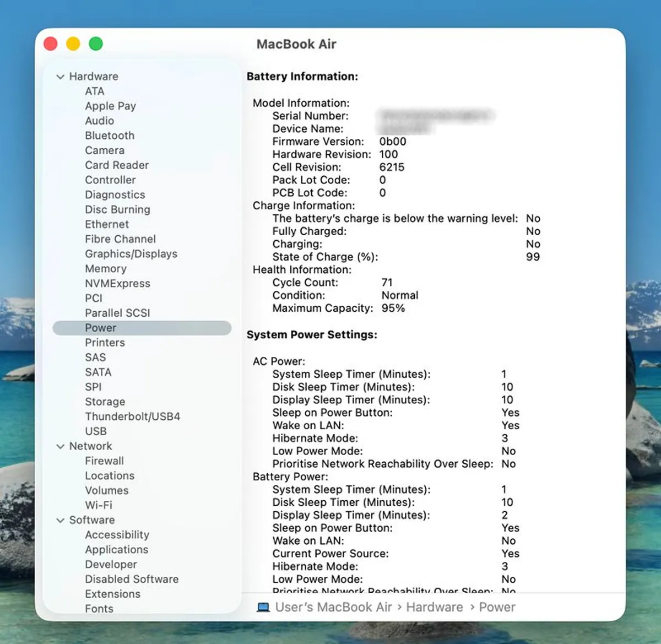Image resolution: width=661 pixels, height=644 pixels.
Task: Select Audio hardware details
Action: [100, 121]
